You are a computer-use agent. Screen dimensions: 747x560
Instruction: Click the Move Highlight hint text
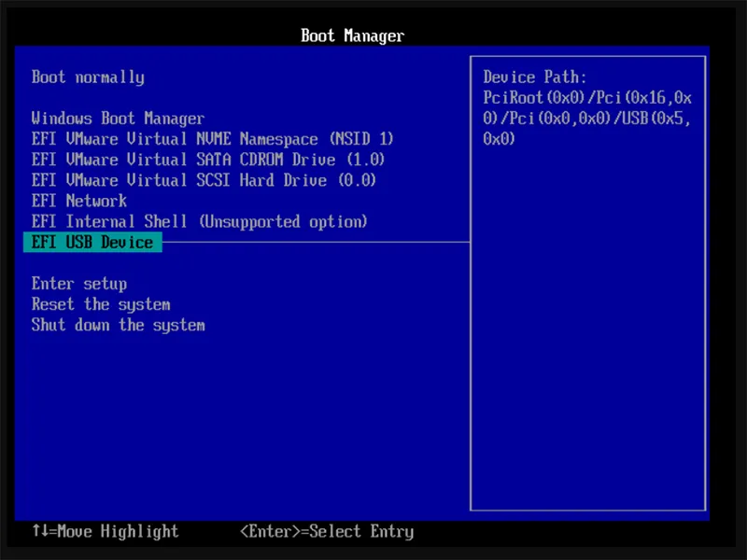pos(106,531)
